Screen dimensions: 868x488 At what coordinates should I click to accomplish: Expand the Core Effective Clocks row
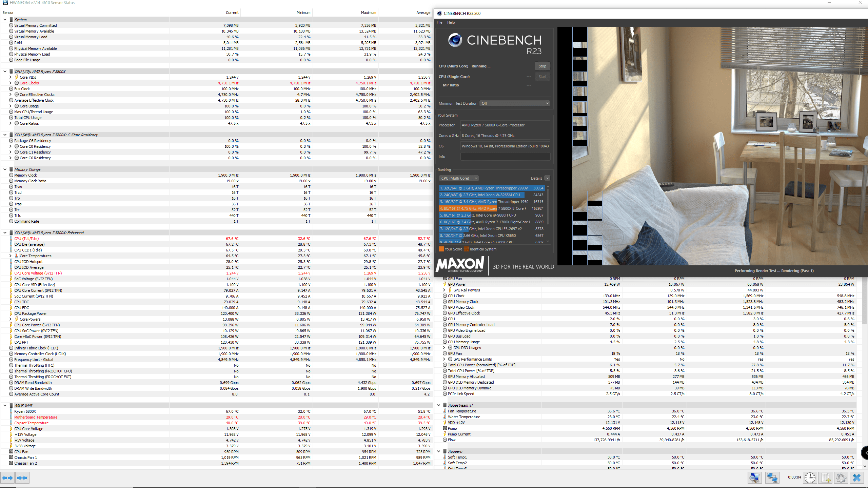point(10,95)
